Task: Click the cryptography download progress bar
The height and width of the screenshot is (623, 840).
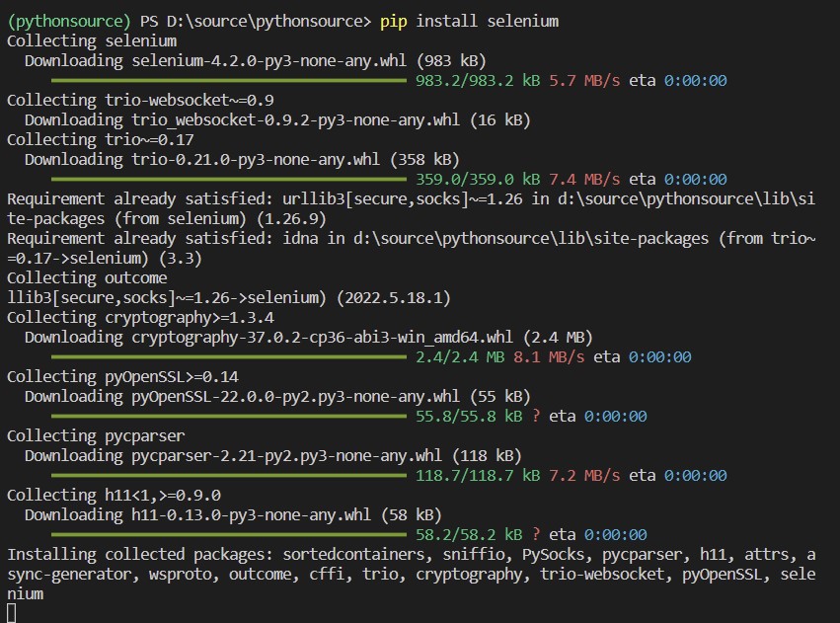Action: [229, 357]
